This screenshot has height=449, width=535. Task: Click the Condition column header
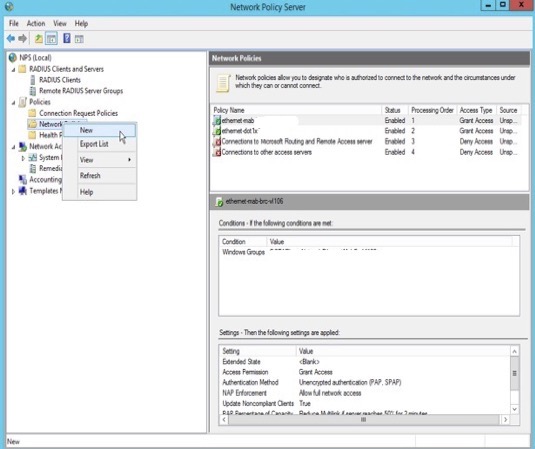[x=243, y=242]
